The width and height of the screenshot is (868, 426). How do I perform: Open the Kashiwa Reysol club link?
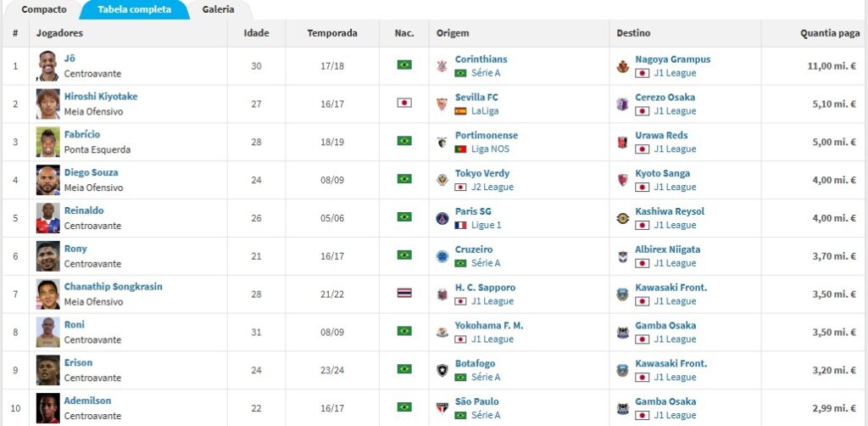point(670,211)
